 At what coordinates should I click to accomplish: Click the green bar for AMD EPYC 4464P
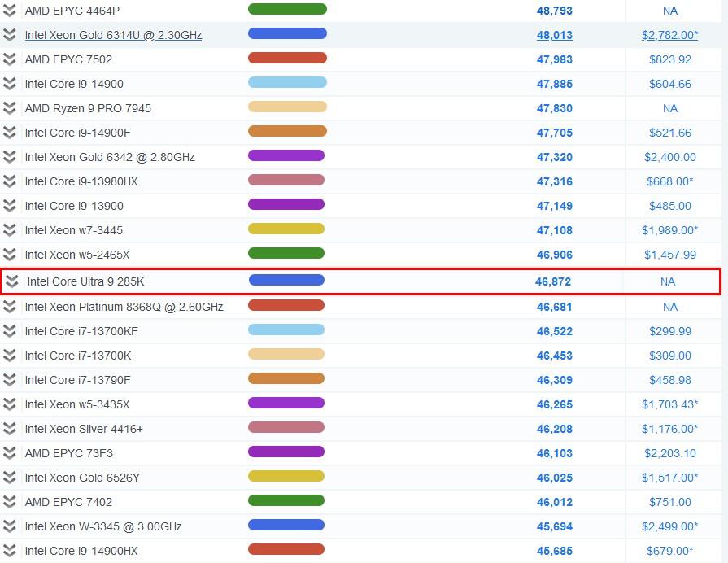coord(287,10)
